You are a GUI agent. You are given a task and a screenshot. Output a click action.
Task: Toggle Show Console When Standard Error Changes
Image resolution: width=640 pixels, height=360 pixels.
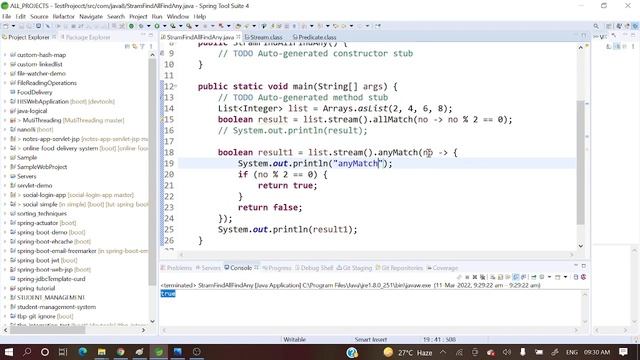click(523, 277)
